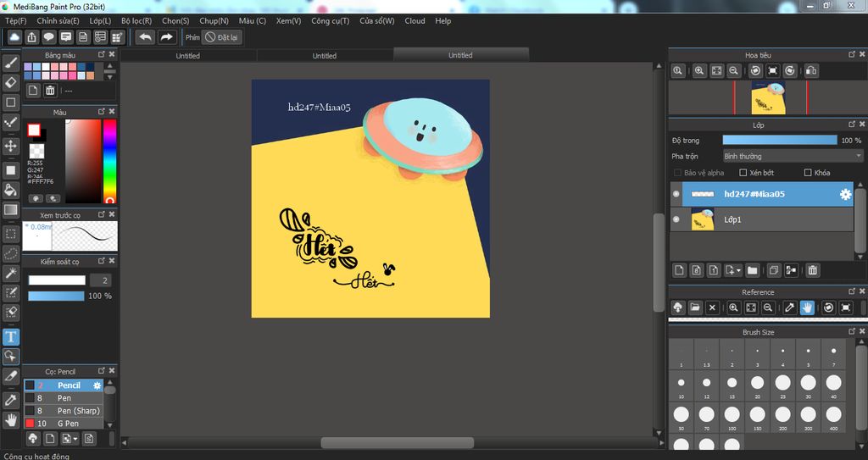
Task: Click the navigator canvas thumbnail
Action: point(768,98)
